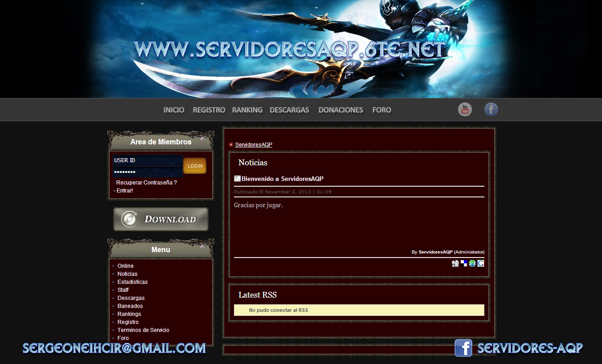This screenshot has width=602, height=364.
Task: Go to the INICIO navigation item
Action: coord(174,110)
